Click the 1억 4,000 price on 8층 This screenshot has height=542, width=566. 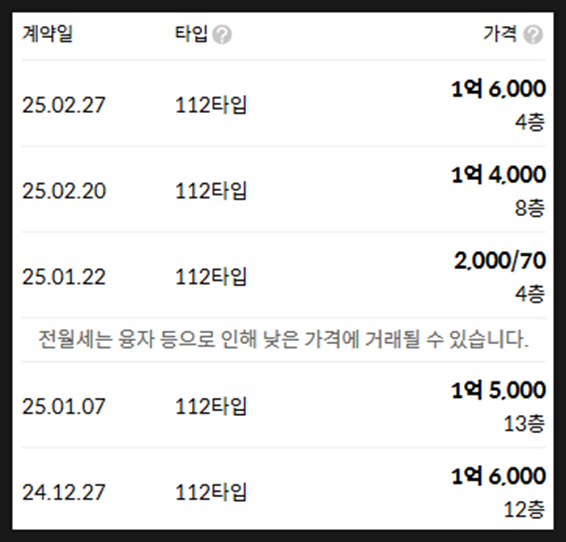click(498, 175)
